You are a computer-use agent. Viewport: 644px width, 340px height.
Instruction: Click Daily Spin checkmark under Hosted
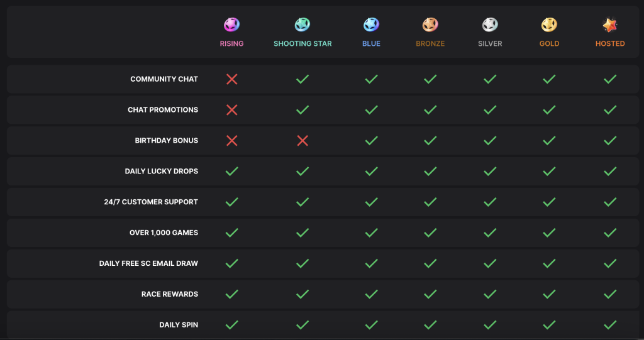[x=610, y=325]
